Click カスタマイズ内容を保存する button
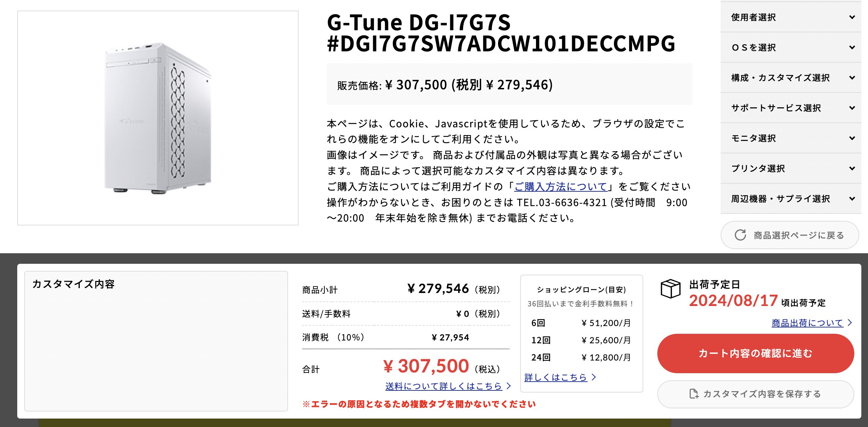868x427 pixels. pos(755,394)
